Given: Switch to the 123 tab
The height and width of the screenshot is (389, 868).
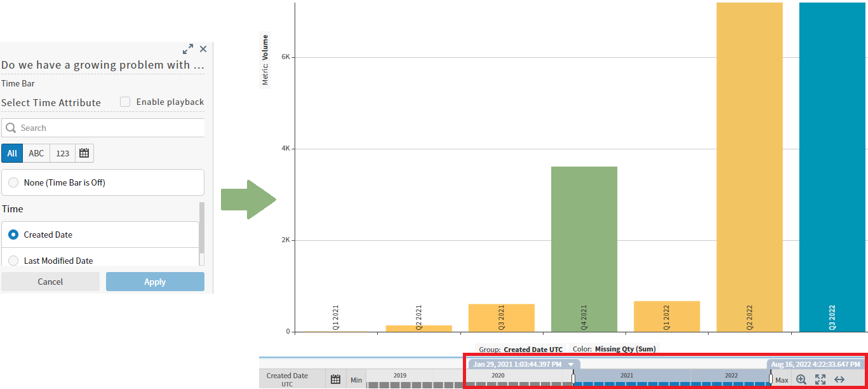Looking at the screenshot, I should (62, 153).
